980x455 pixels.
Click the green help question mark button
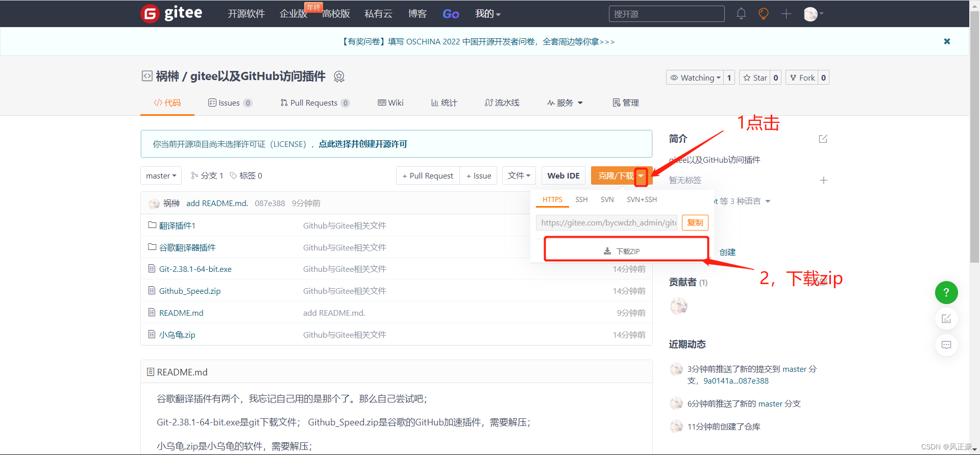[946, 292]
